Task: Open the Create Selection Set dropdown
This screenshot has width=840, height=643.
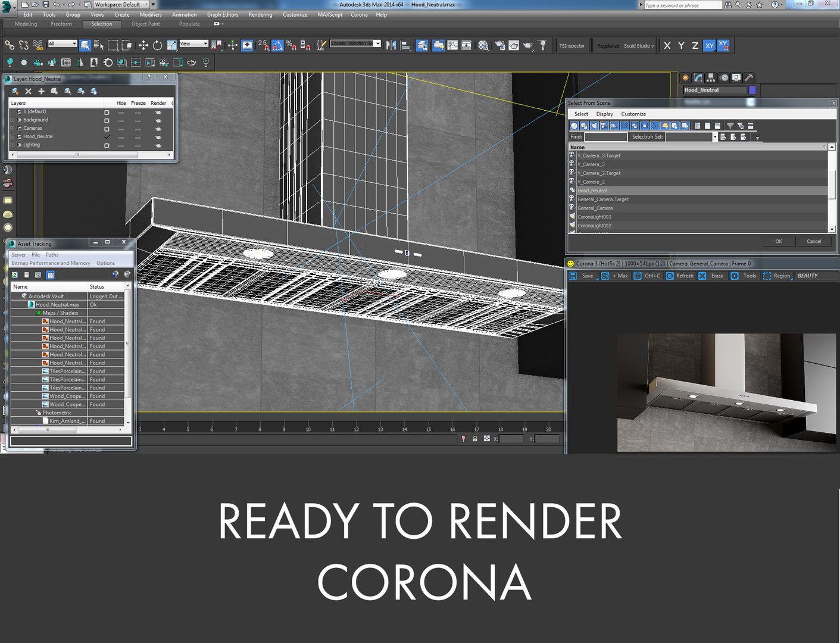Action: (x=355, y=43)
